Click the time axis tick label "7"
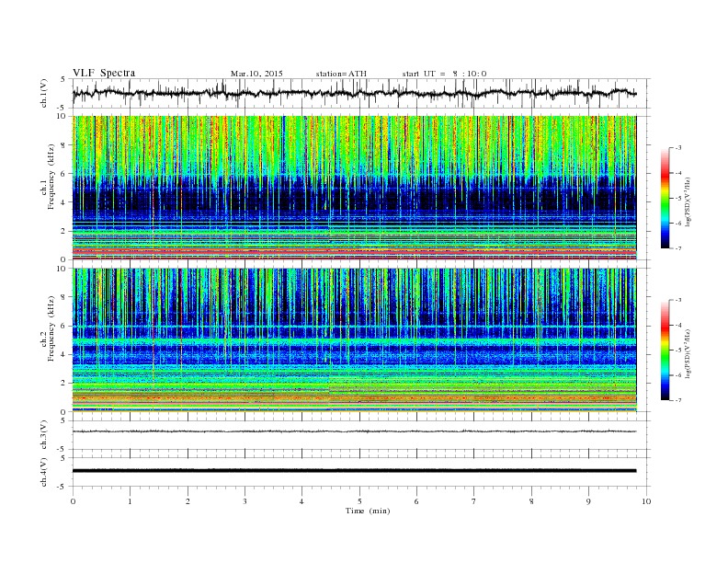 click(474, 501)
